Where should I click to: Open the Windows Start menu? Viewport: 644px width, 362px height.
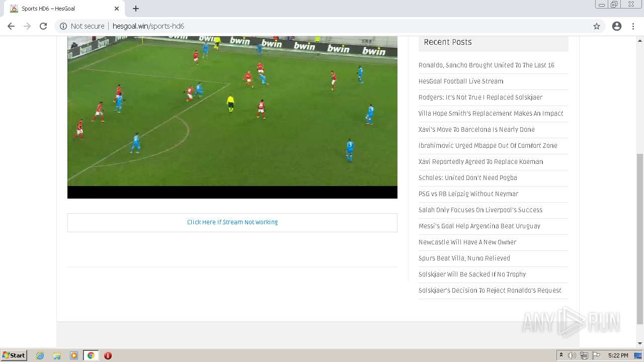coord(14,355)
